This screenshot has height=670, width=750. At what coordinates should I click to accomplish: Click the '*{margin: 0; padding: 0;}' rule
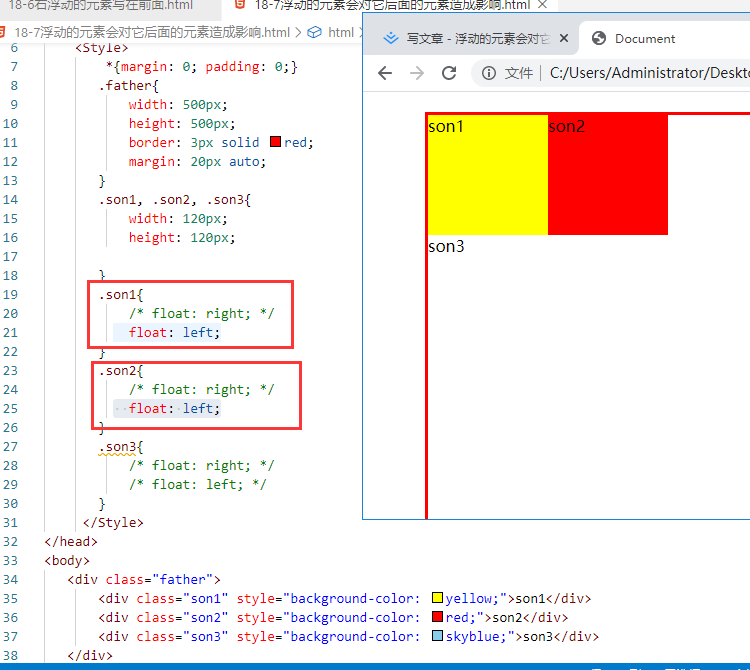pos(201,66)
